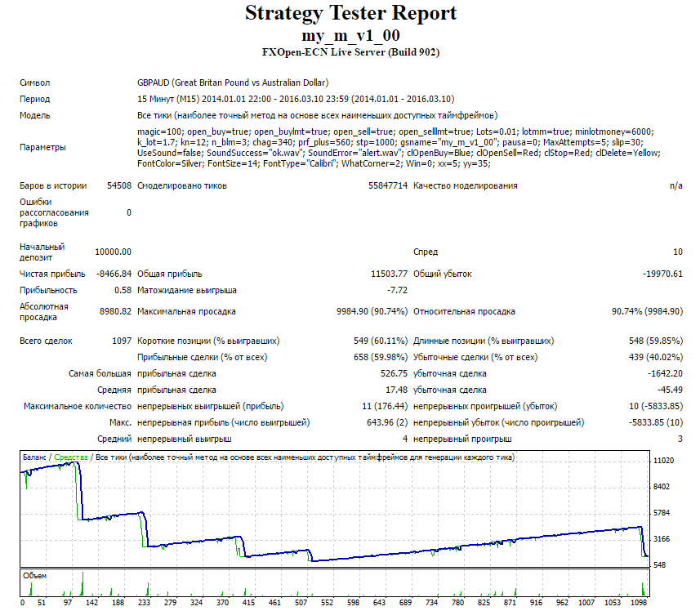Viewport: 700px width, 611px height.
Task: Click the x-axis trade number '233'
Action: [145, 603]
